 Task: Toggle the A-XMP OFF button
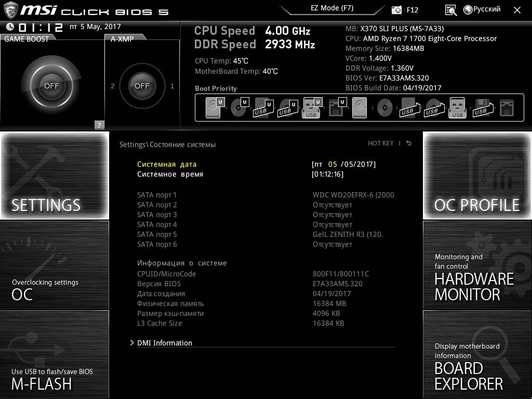tap(142, 86)
